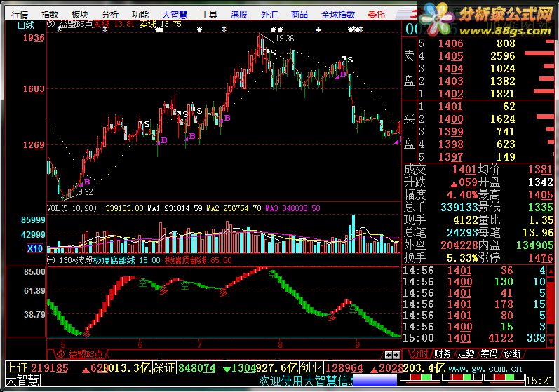Click the first red-green signal indicator in status bar

click(419, 377)
